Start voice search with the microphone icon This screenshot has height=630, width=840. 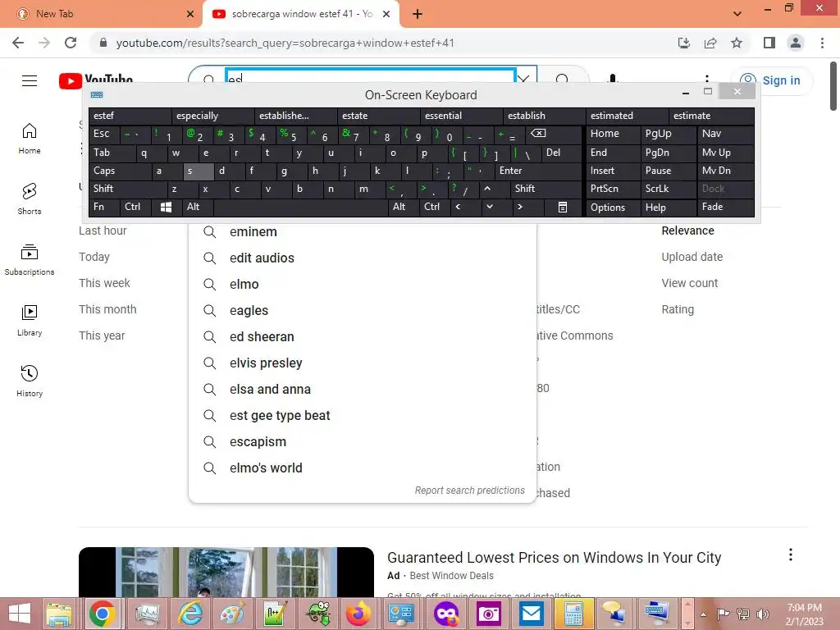tap(613, 80)
